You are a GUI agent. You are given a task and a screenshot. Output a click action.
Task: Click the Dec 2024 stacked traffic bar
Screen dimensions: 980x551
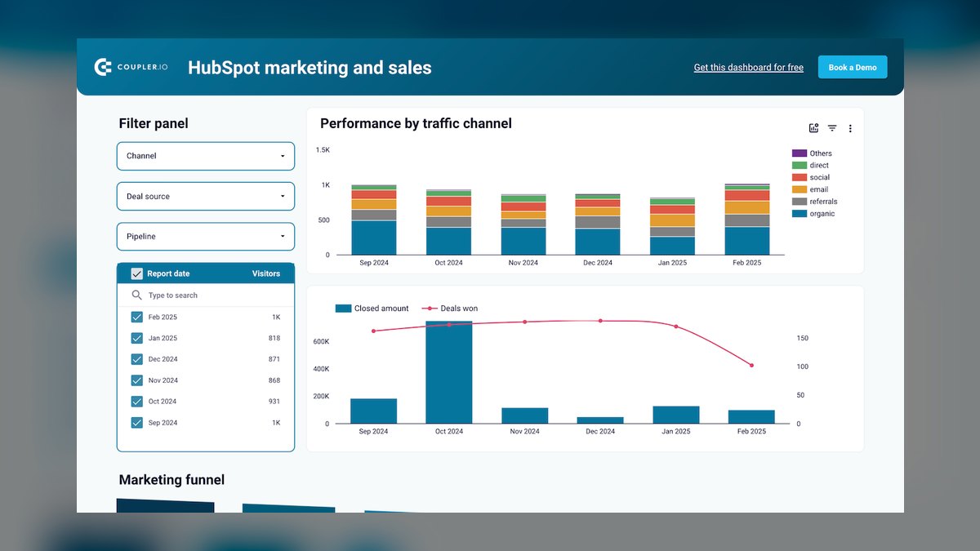pos(598,224)
